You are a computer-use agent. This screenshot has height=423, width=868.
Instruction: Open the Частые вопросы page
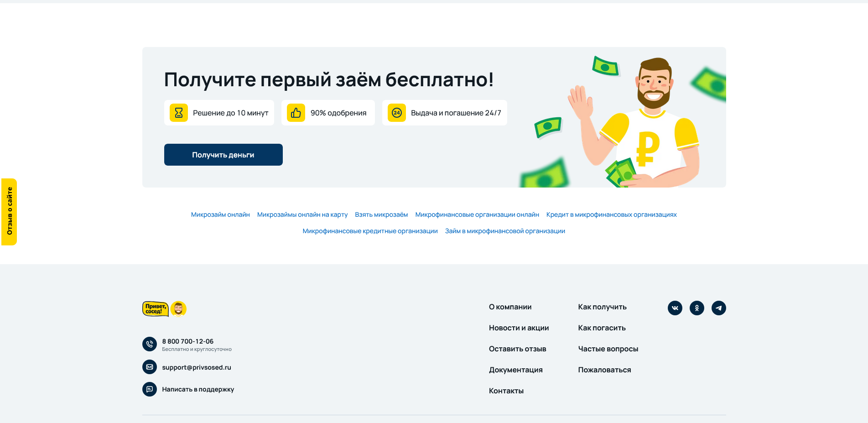coord(608,348)
